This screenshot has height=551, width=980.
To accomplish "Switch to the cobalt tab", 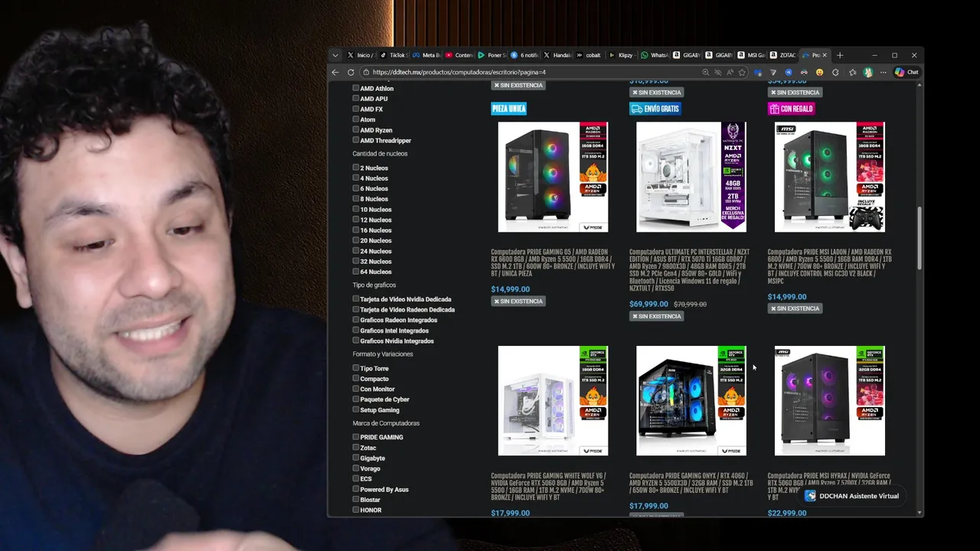I will click(x=590, y=55).
